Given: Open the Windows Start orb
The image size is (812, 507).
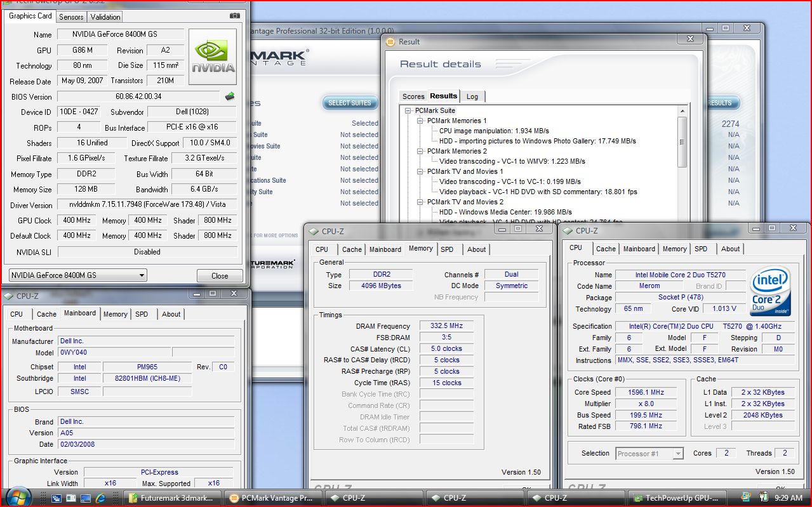Looking at the screenshot, I should [x=18, y=497].
